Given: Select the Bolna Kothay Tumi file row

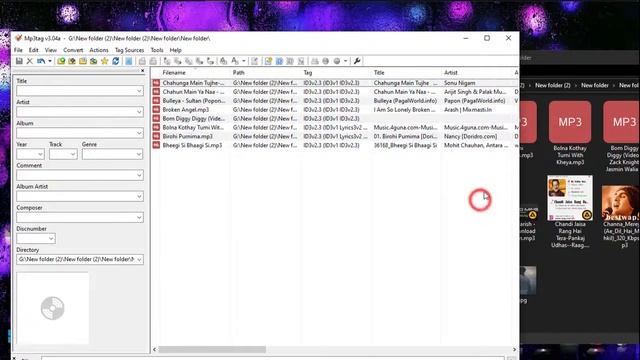Looking at the screenshot, I should coord(335,127).
